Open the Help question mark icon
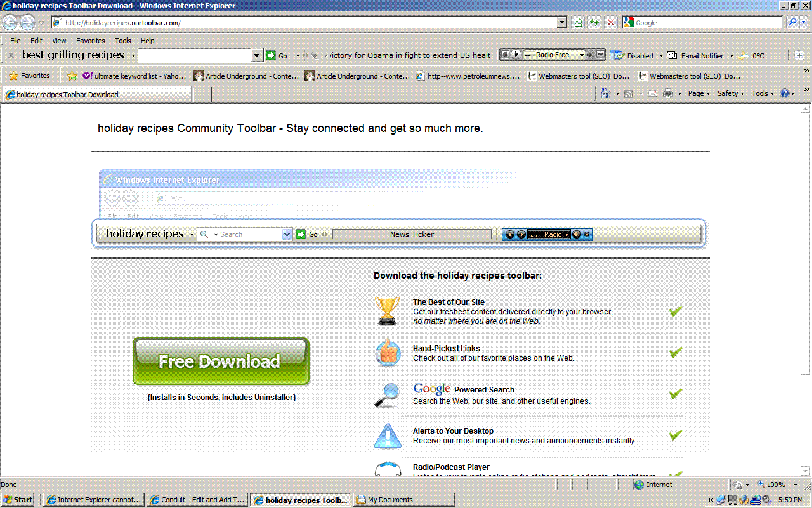The height and width of the screenshot is (508, 812). click(x=785, y=93)
